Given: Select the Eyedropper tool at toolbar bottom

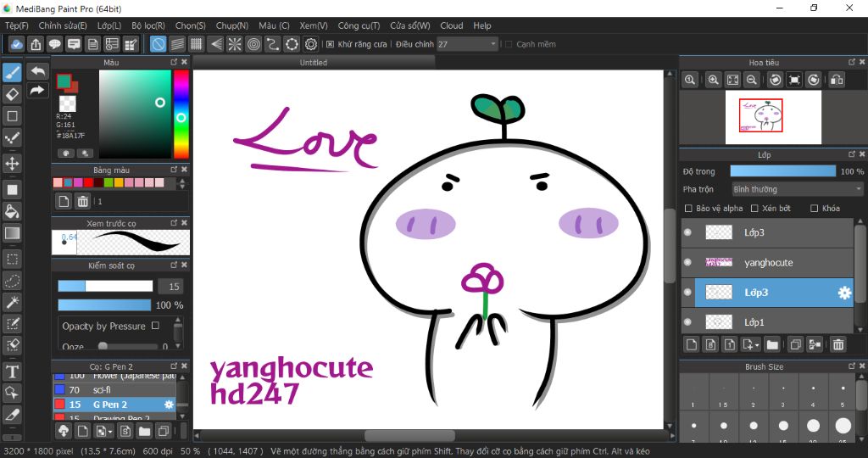Looking at the screenshot, I should 12,414.
